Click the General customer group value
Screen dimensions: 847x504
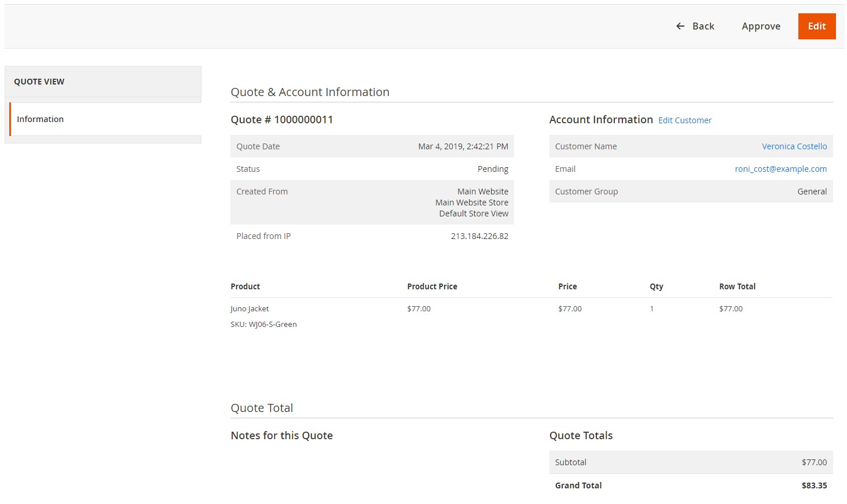[x=812, y=192]
